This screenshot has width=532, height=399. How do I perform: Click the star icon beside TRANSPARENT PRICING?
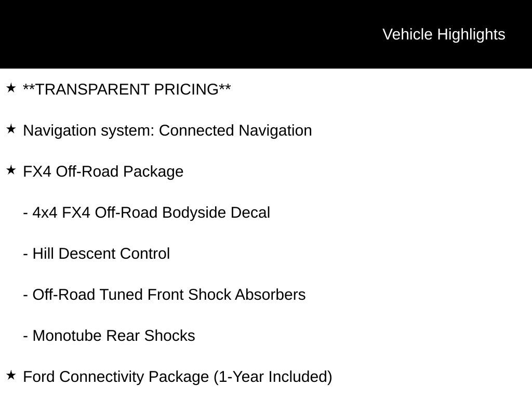pyautogui.click(x=11, y=88)
